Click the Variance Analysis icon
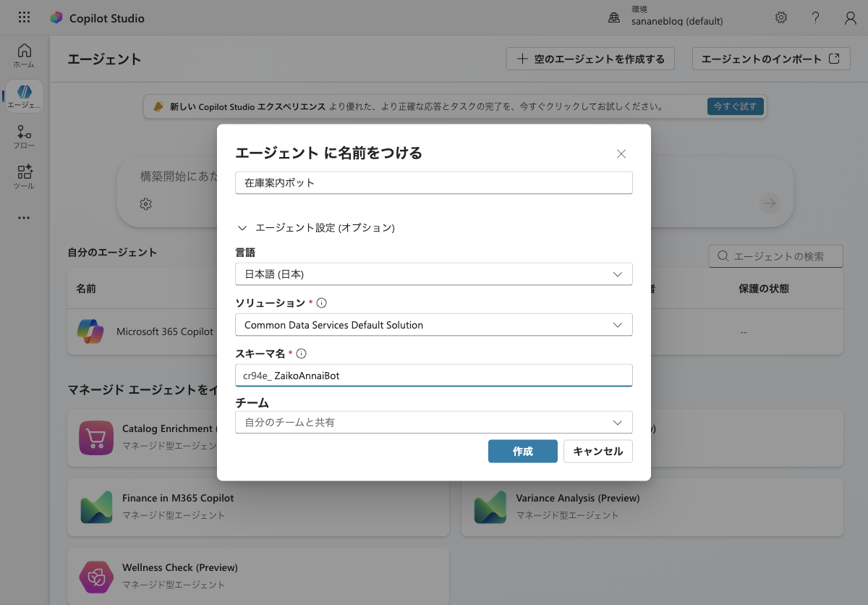 pos(490,507)
